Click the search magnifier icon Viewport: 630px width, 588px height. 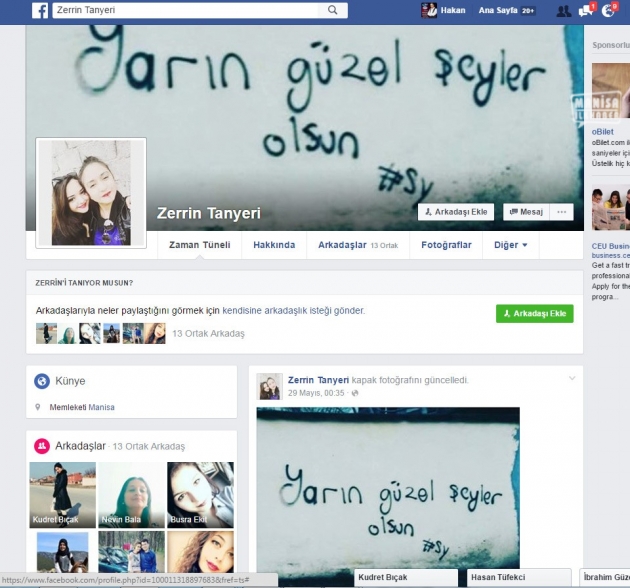[333, 10]
